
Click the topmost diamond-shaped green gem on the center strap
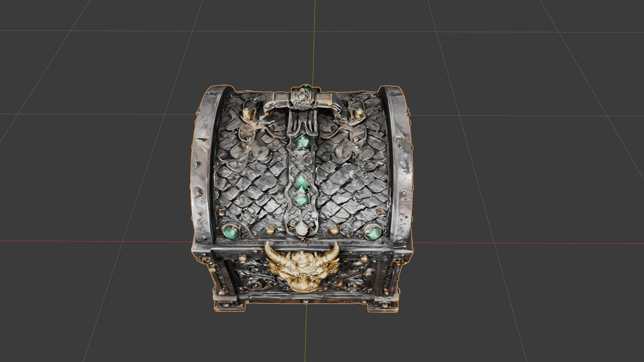point(302,142)
